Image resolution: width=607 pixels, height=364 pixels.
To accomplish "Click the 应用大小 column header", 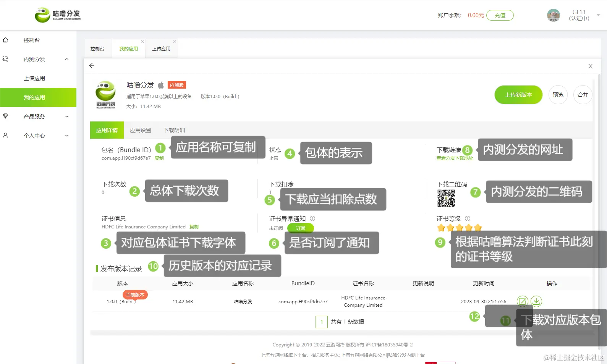I will (183, 283).
